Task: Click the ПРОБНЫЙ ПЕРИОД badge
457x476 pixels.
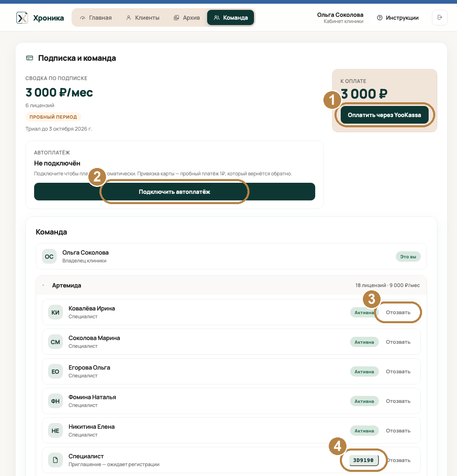Action: [53, 117]
